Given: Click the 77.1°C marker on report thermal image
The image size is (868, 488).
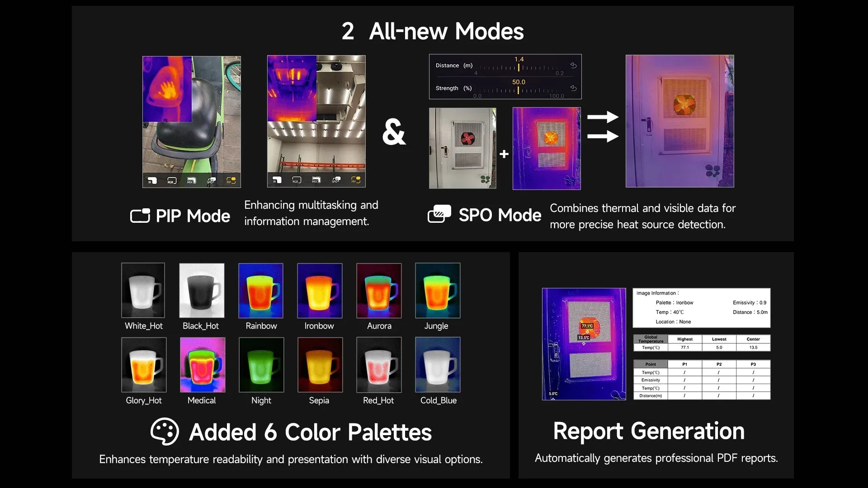Looking at the screenshot, I should (x=587, y=326).
